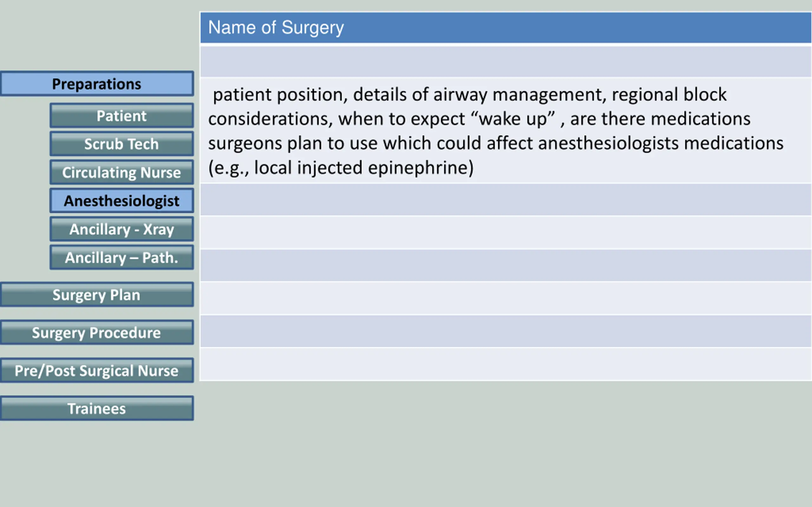
Task: Open Ancillary - Xray item
Action: point(122,229)
